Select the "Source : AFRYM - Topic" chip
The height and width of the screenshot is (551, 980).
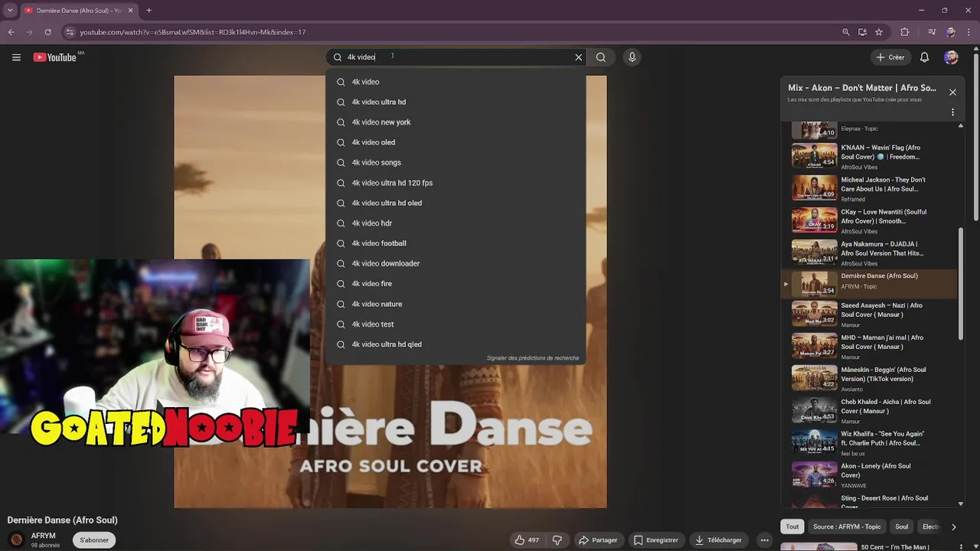click(847, 527)
